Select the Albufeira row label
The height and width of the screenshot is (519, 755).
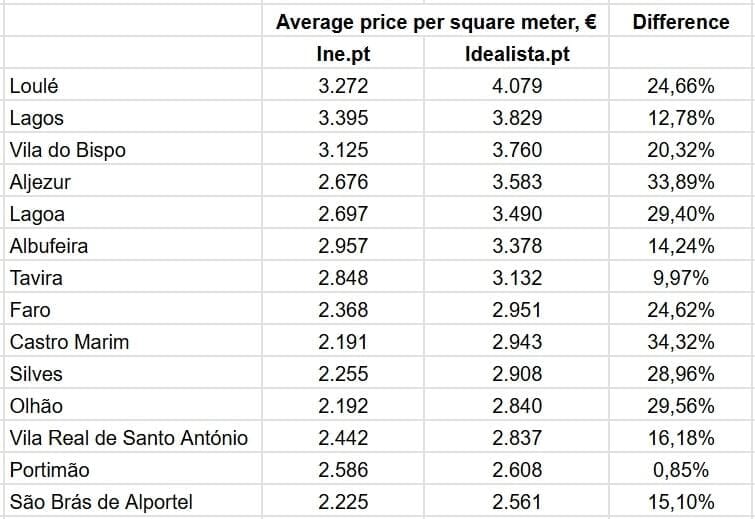tap(49, 246)
